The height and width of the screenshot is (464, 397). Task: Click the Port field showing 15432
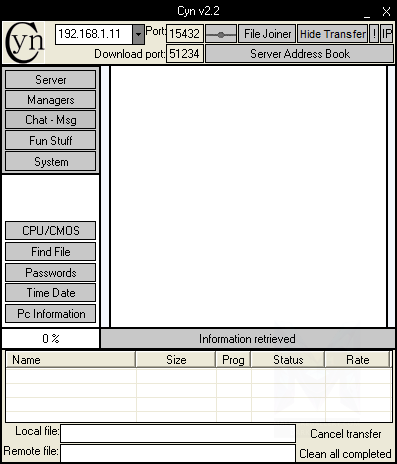coord(185,34)
